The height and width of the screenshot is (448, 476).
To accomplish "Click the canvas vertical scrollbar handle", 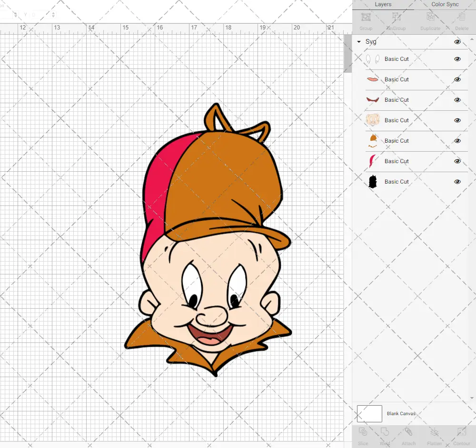I will pyautogui.click(x=347, y=53).
